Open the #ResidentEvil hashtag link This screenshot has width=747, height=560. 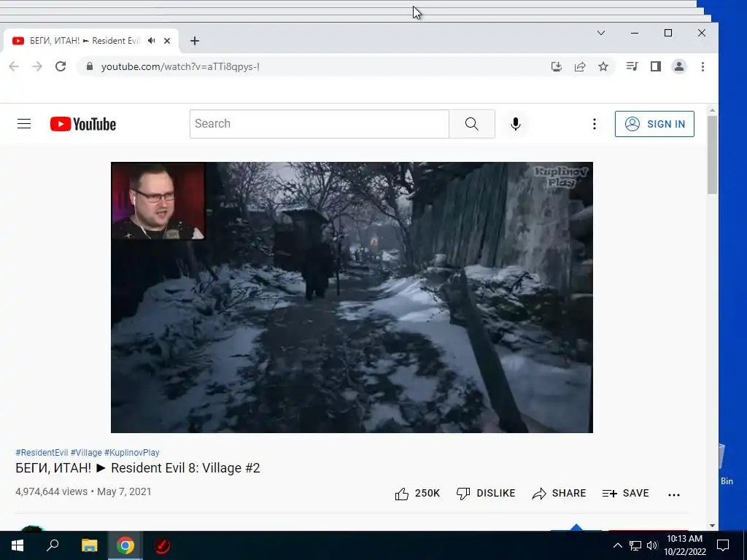42,452
